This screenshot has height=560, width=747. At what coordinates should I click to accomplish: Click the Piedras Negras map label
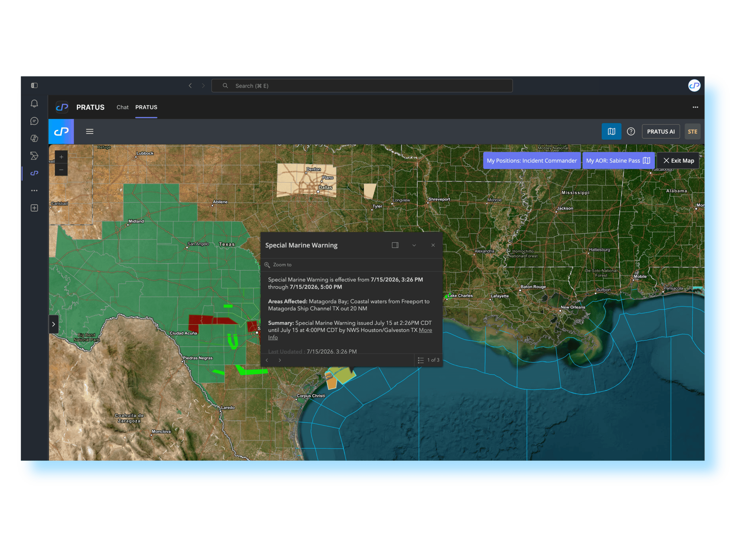(198, 358)
